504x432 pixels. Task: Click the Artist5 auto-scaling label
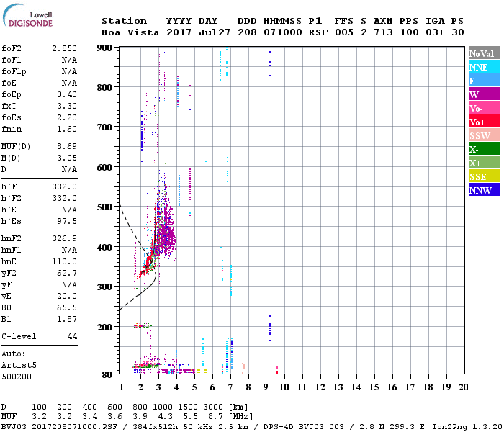19,366
